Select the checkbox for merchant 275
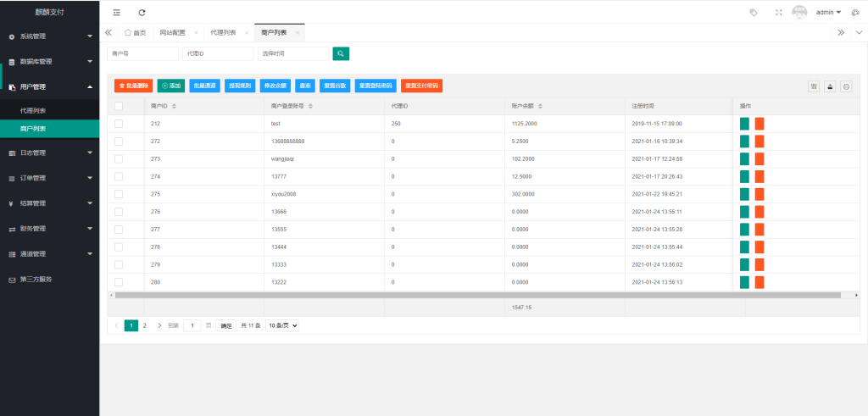The width and height of the screenshot is (868, 416). pos(119,193)
